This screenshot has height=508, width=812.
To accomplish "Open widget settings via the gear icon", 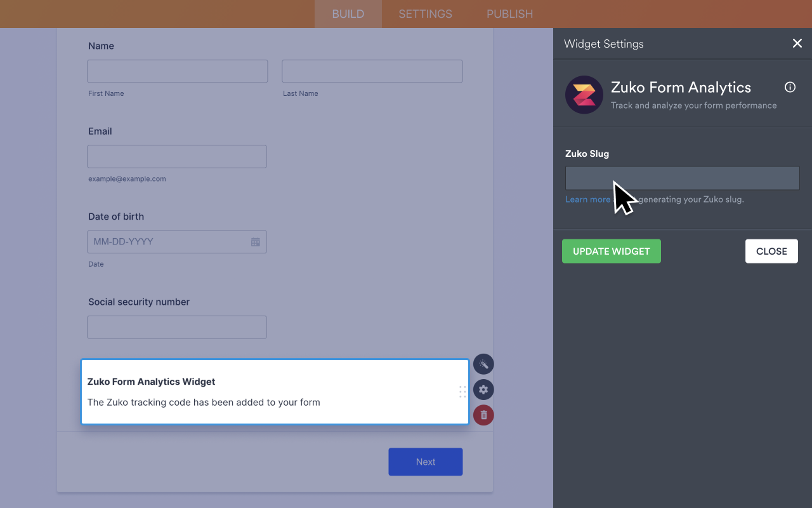I will point(483,389).
